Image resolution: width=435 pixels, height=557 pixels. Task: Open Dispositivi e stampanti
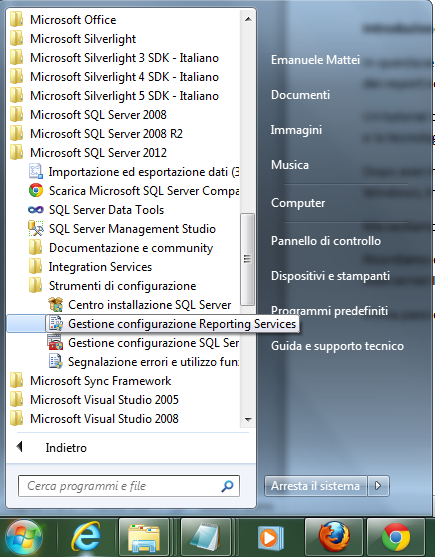[330, 276]
